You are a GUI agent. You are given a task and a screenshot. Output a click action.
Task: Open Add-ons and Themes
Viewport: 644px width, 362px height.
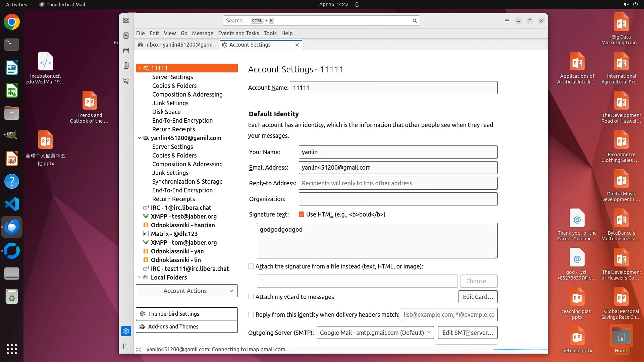tap(186, 326)
